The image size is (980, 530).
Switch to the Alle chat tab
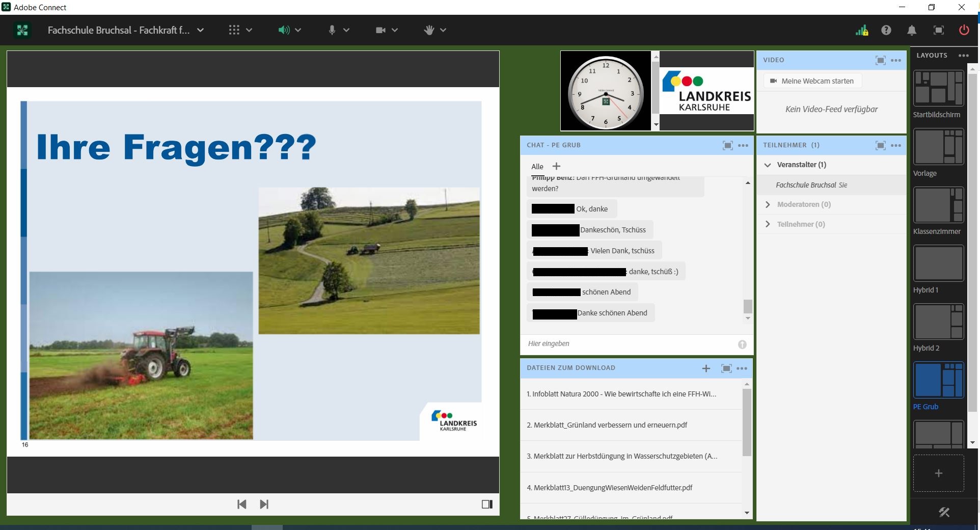coord(537,167)
